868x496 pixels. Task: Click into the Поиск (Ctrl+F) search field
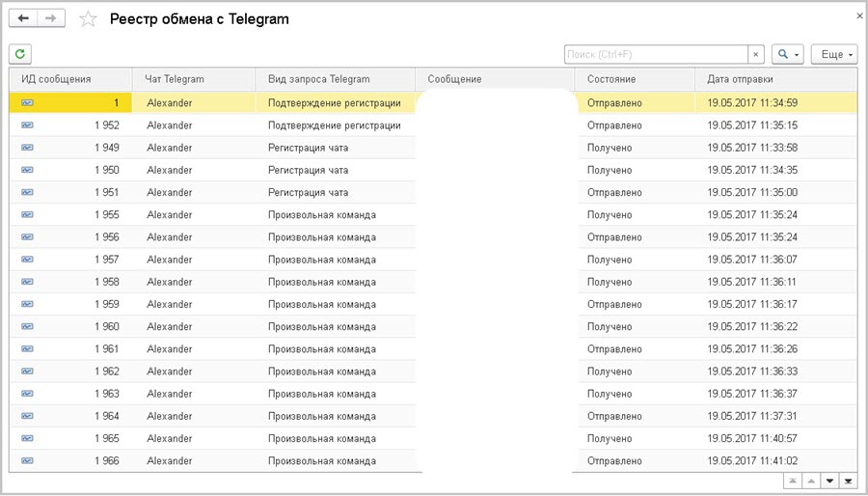point(656,55)
